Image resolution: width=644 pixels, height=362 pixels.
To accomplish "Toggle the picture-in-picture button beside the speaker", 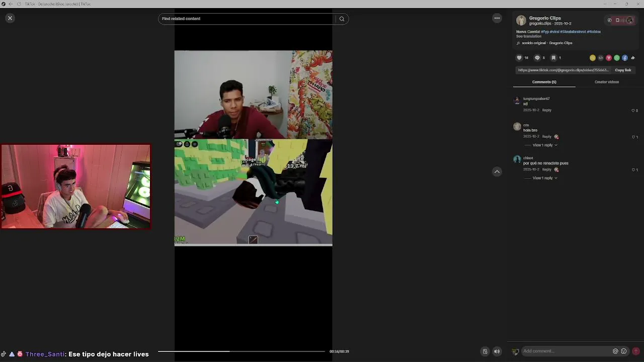I will click(x=485, y=351).
